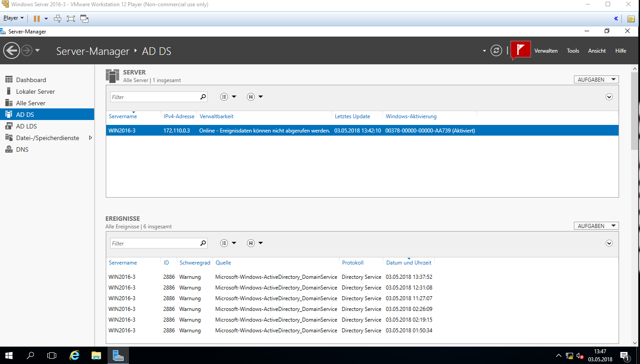Click VMware send Ctrl+Alt+Del icon
Screen dimensions: 640x364
pyautogui.click(x=58, y=19)
